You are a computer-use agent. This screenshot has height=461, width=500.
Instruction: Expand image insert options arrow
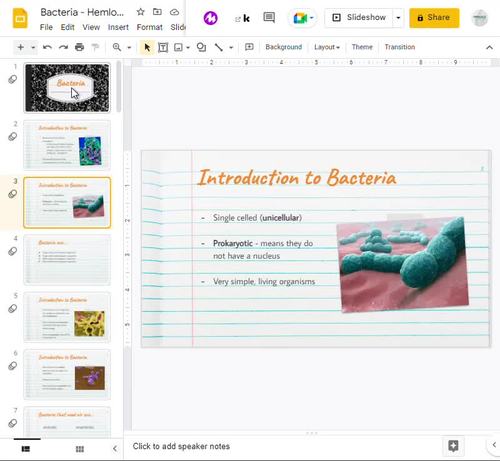[x=188, y=47]
